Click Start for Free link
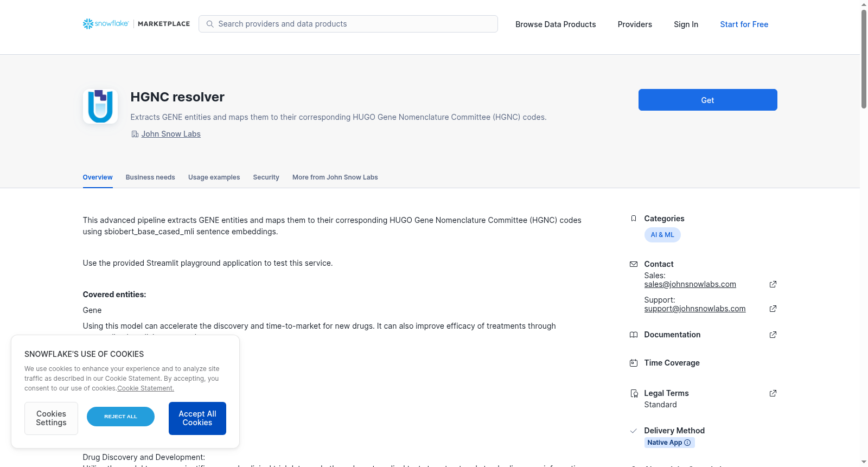868x467 pixels. (744, 24)
